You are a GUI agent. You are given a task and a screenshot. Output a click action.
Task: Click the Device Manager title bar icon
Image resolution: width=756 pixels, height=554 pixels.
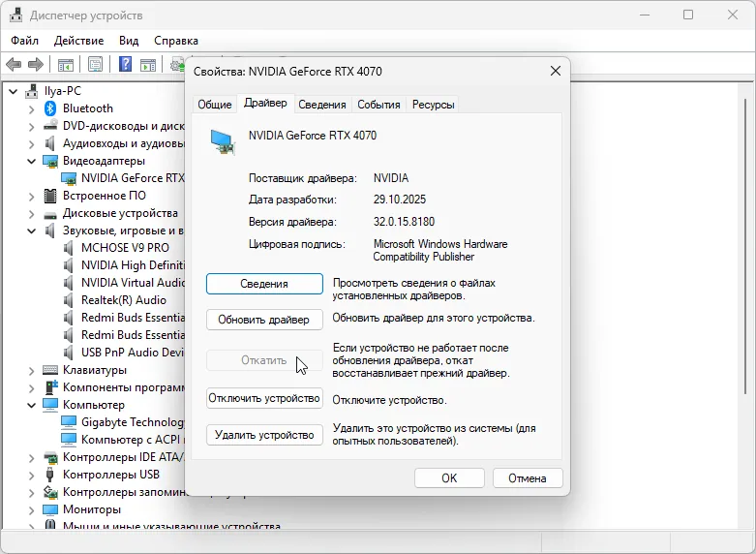[x=15, y=15]
